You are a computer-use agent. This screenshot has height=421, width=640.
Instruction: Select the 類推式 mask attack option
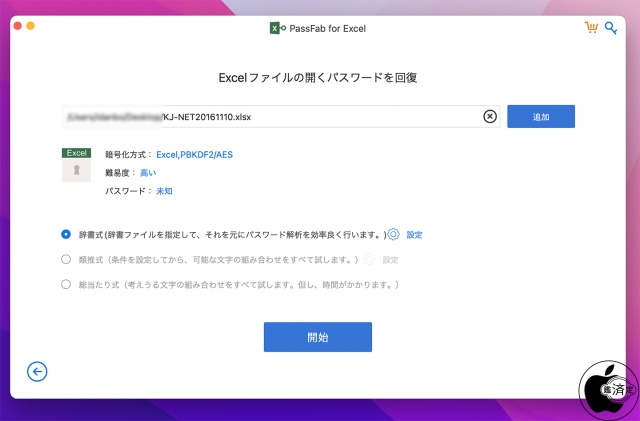click(66, 259)
